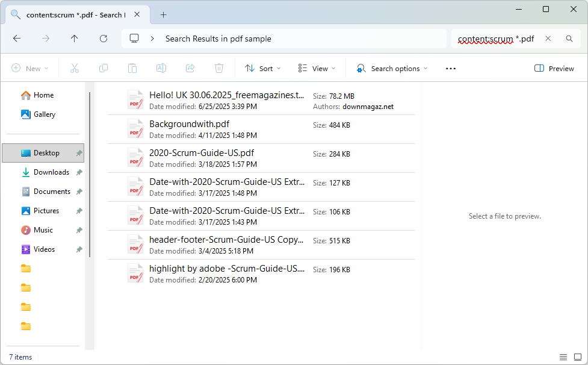This screenshot has height=365, width=588.
Task: Open the See more menu
Action: click(450, 68)
